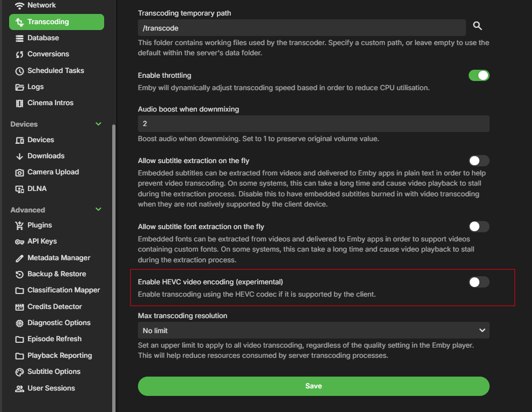532x412 pixels.
Task: Click the Subtitle Options palette icon
Action: click(x=20, y=372)
